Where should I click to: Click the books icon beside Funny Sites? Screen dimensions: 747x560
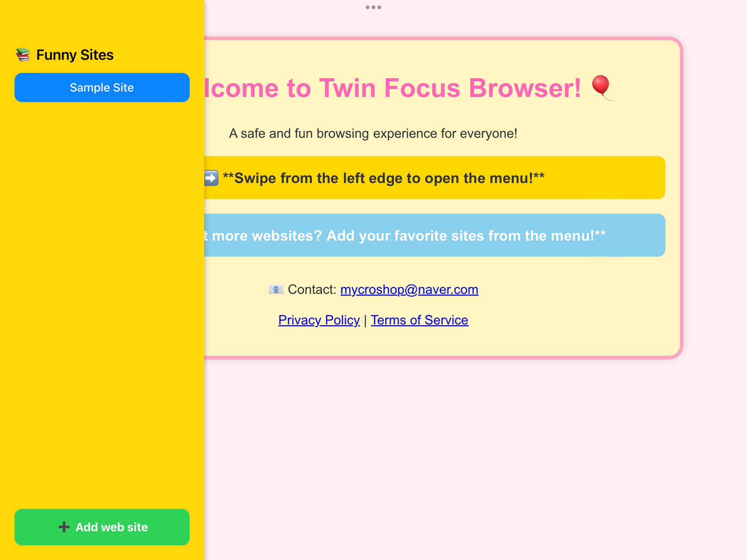23,55
